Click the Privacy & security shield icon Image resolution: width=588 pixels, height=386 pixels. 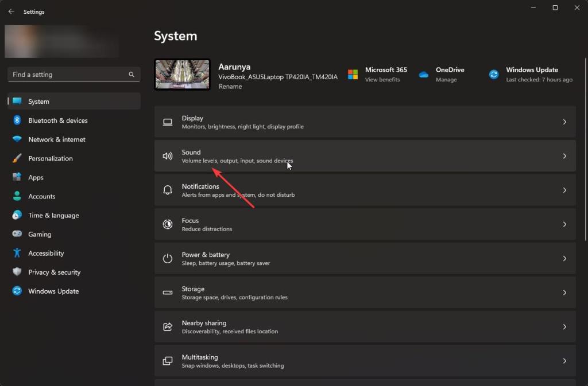tap(17, 272)
